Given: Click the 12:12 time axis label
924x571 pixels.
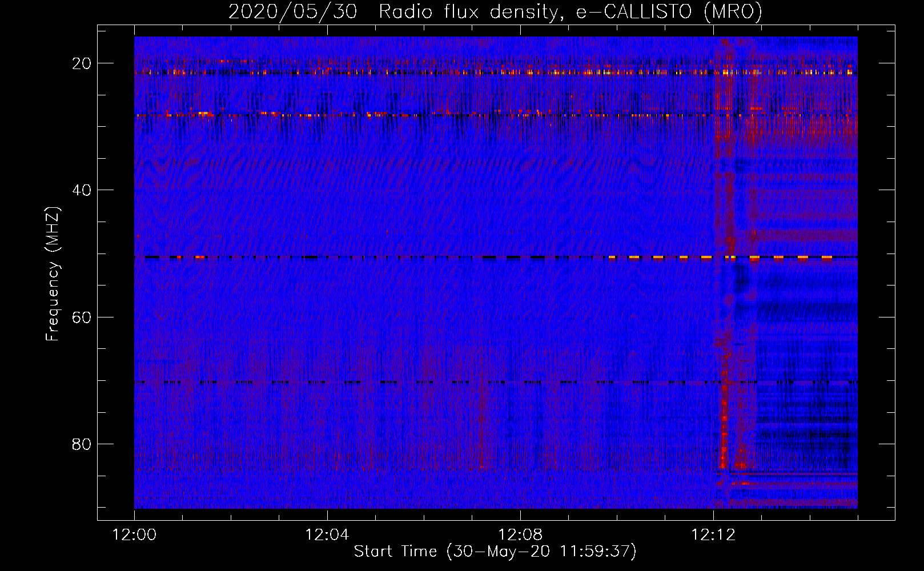Looking at the screenshot, I should [713, 535].
